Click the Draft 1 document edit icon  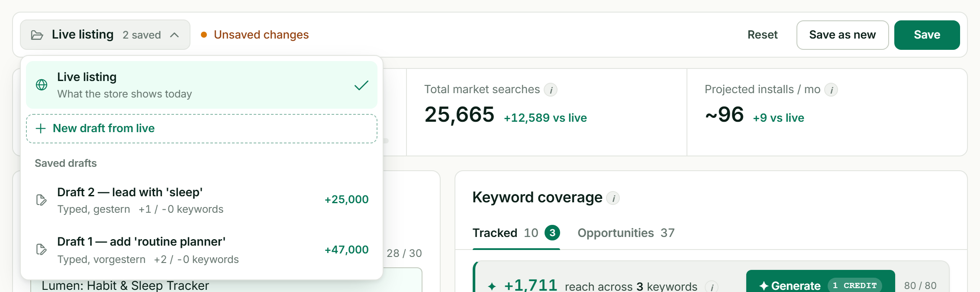click(x=42, y=250)
